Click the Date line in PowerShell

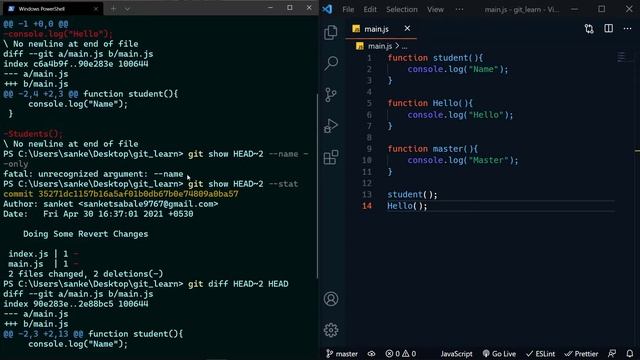pos(98,214)
